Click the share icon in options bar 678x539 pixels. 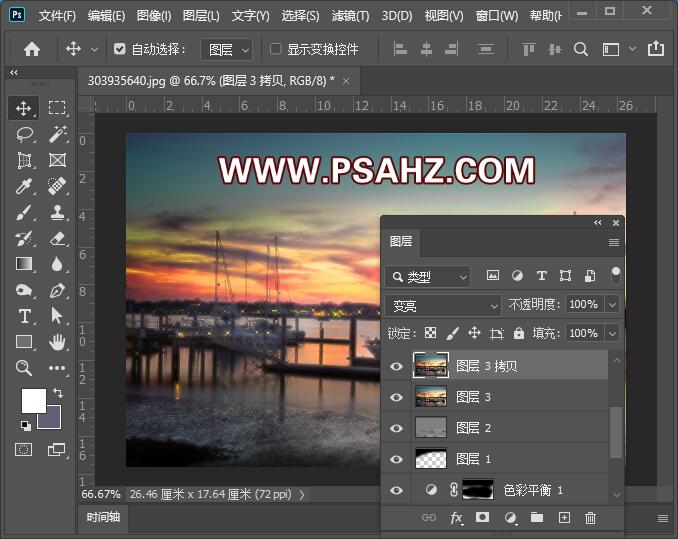coord(656,48)
